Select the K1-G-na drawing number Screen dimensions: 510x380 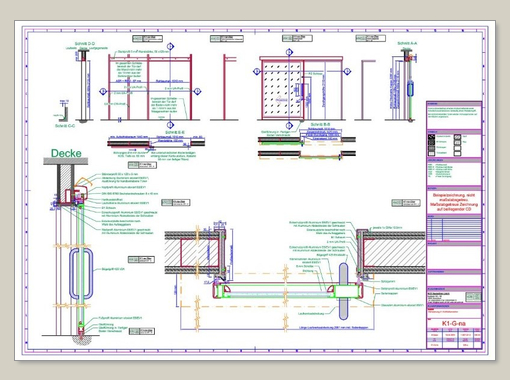tap(454, 323)
